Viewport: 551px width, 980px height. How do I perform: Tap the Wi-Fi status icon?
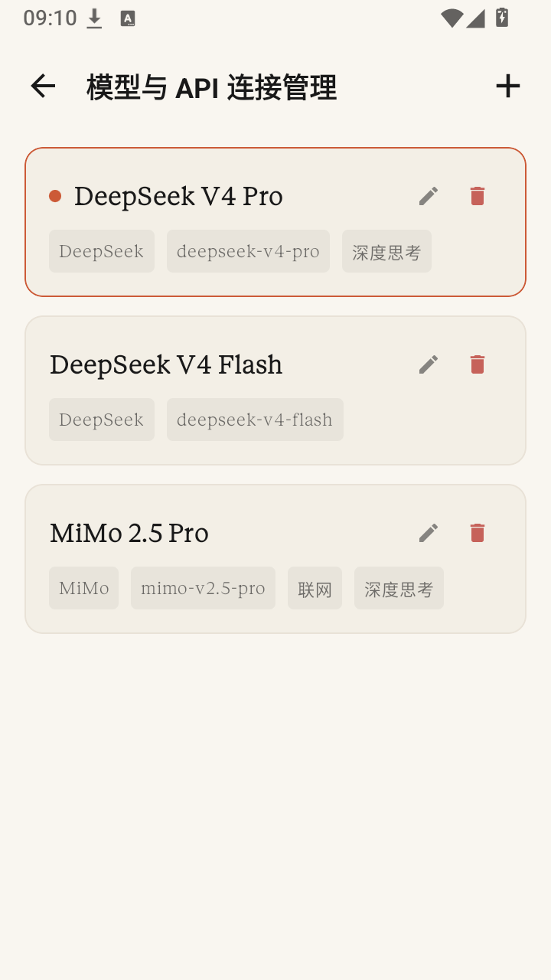click(452, 18)
